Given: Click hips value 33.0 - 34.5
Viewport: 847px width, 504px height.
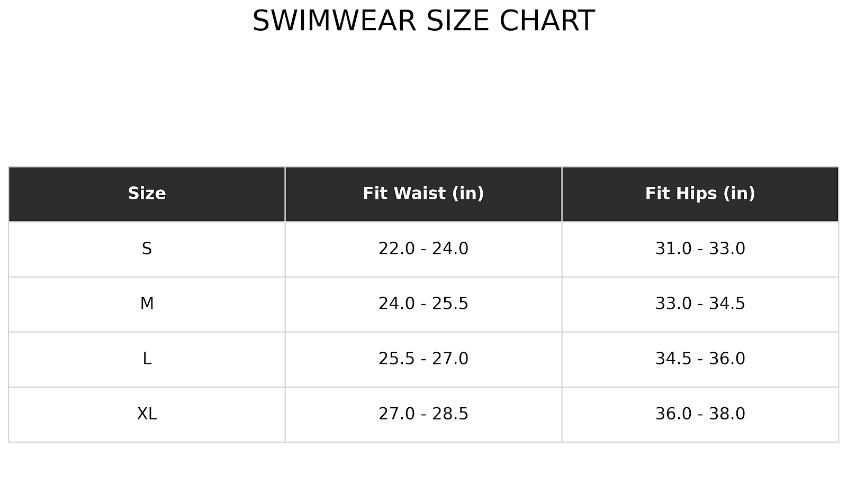Looking at the screenshot, I should click(700, 304).
